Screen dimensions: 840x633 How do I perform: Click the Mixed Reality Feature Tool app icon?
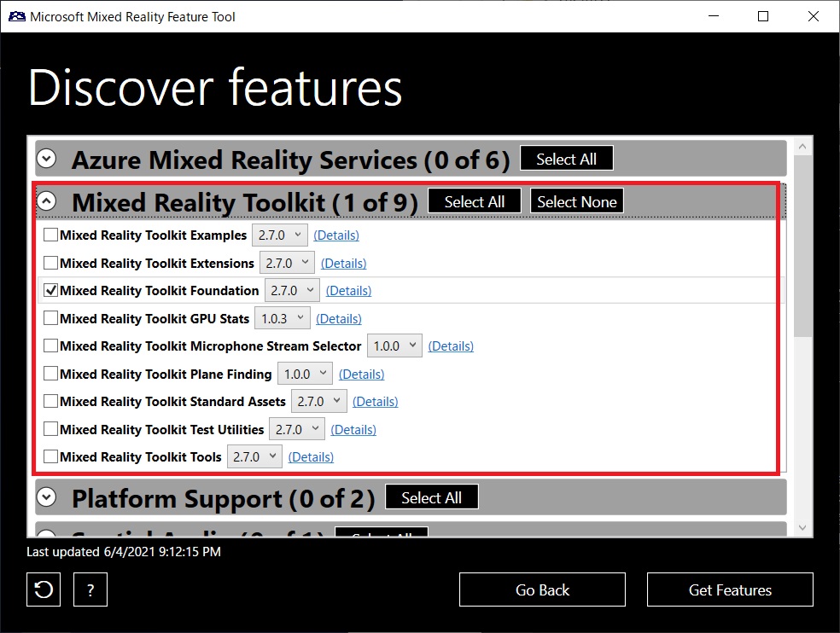[x=16, y=16]
